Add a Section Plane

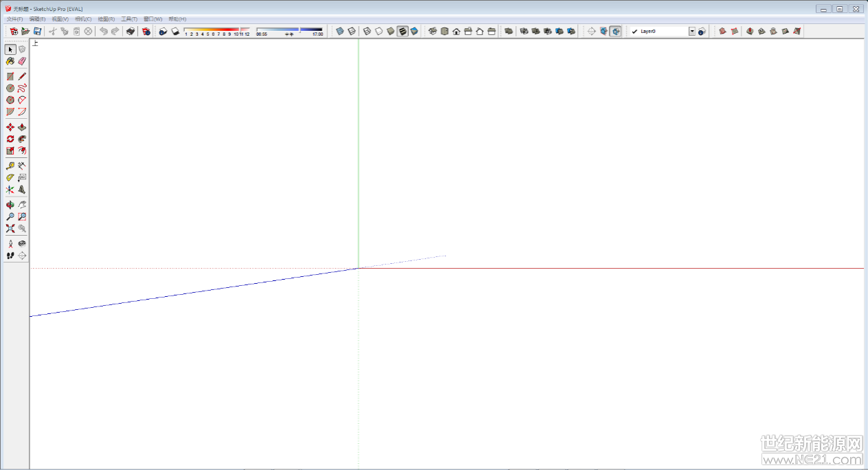coord(592,31)
